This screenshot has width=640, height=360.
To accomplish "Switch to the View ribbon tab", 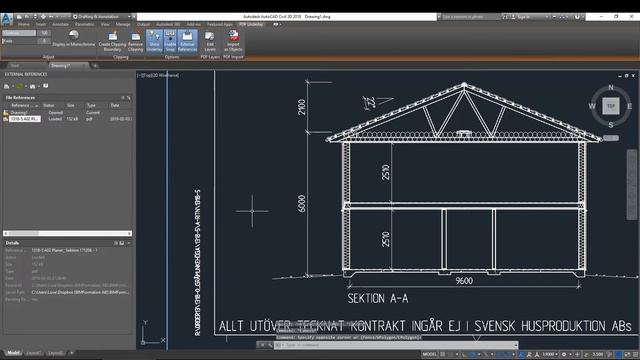I will tap(105, 24).
